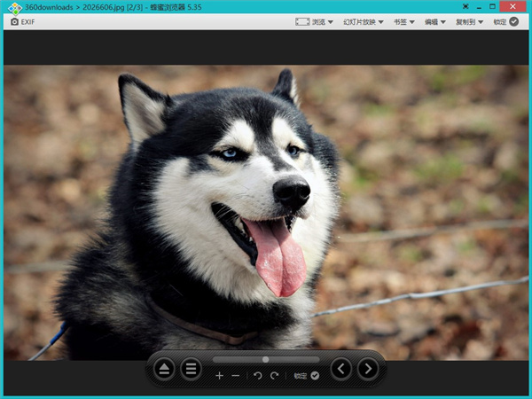The height and width of the screenshot is (399, 532).
Task: Toggle 锁定 checkmark in top toolbar
Action: (x=514, y=21)
